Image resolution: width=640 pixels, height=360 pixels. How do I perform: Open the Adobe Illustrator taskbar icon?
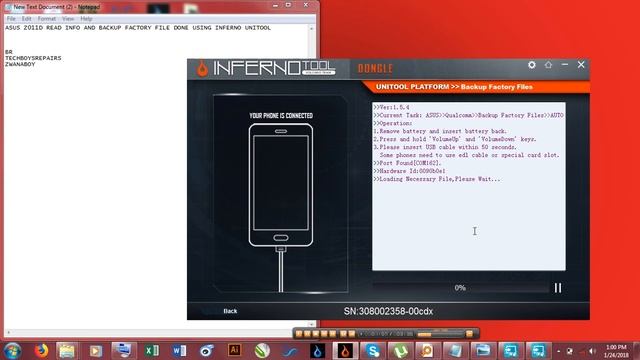(234, 350)
